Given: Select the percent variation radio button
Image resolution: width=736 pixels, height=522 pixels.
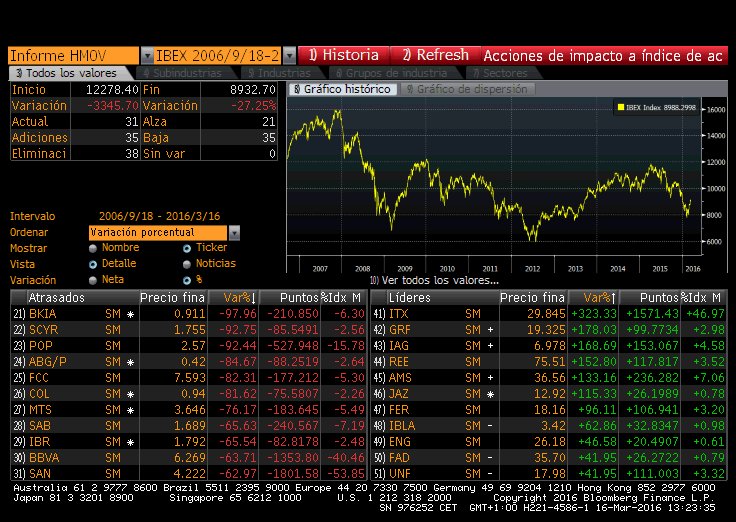Looking at the screenshot, I should [x=187, y=280].
